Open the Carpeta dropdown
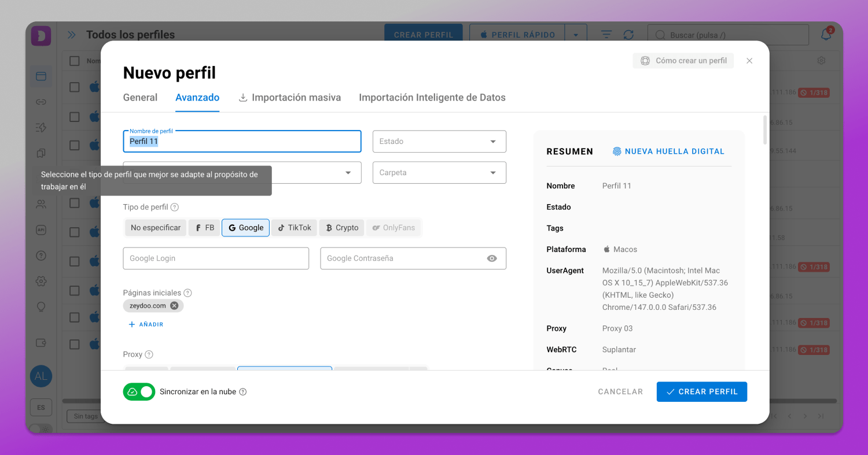This screenshot has height=455, width=868. click(x=439, y=173)
